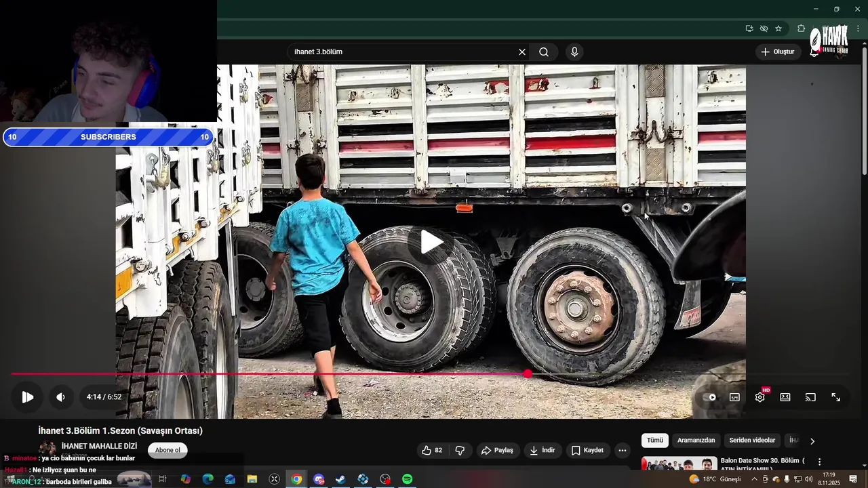Mute the video with the volume icon
This screenshot has height=488, width=868.
(60, 397)
